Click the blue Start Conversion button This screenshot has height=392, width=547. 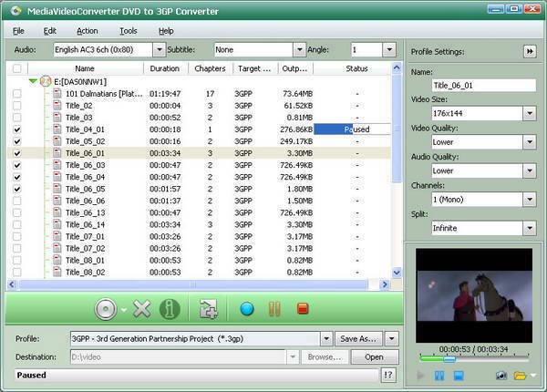[247, 309]
